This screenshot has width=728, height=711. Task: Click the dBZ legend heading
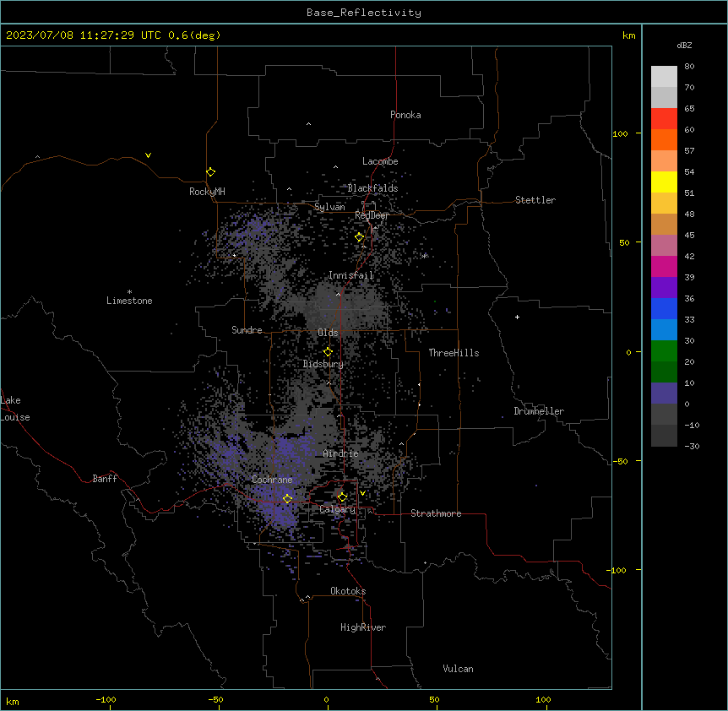tap(684, 46)
